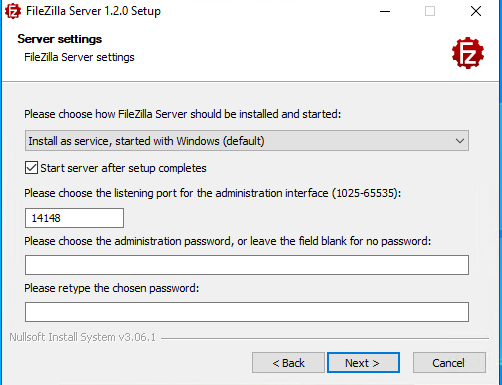Click into the listening port field showing 14148

click(x=74, y=218)
